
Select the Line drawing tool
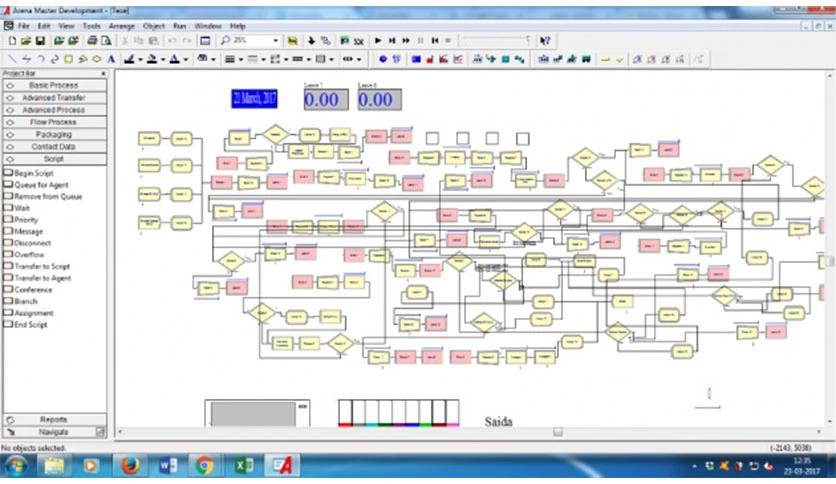pos(12,59)
